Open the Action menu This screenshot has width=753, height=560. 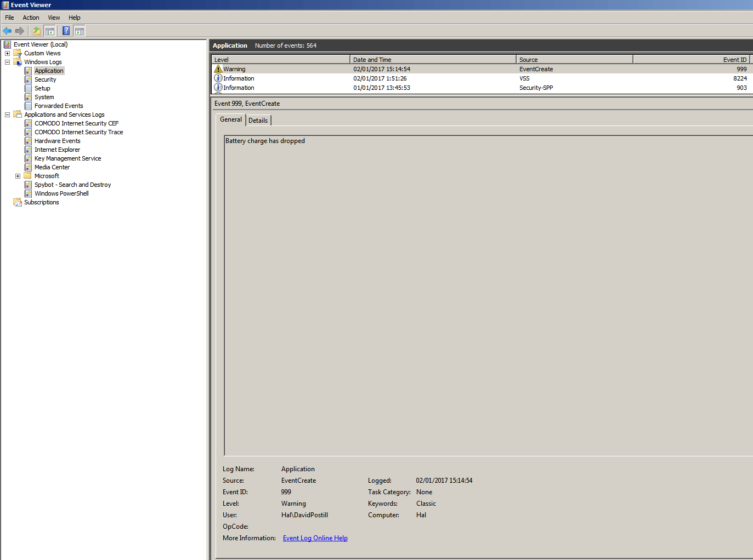tap(31, 18)
